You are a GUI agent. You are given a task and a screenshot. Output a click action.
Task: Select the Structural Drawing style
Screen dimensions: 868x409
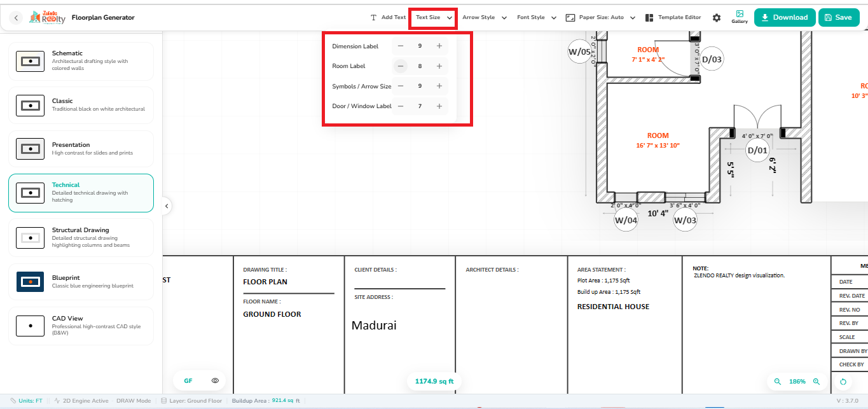[81, 238]
